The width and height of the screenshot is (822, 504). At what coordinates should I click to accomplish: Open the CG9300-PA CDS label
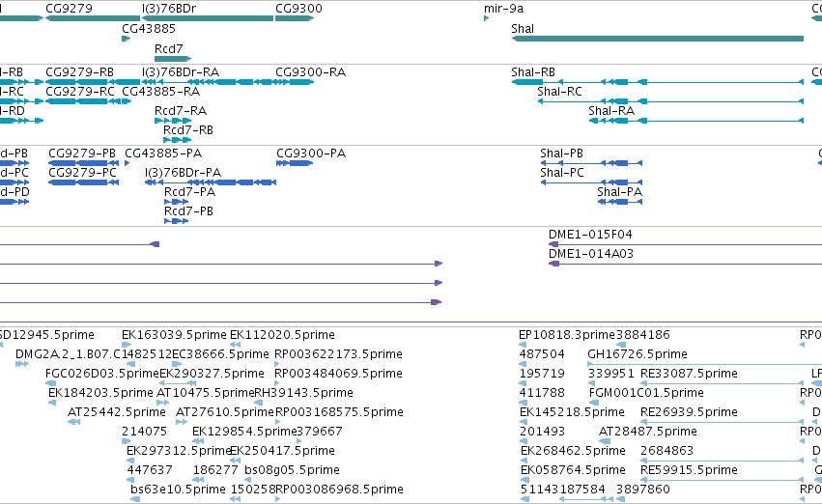[x=311, y=154]
